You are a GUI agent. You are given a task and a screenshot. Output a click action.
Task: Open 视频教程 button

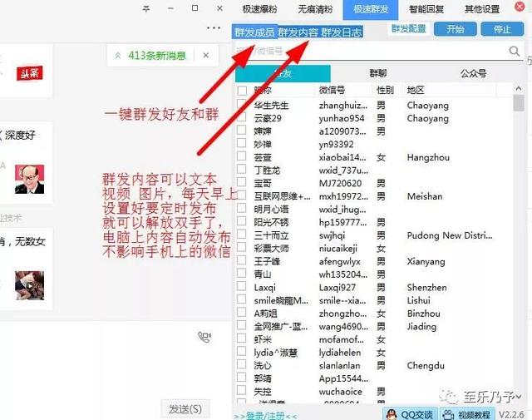(x=467, y=414)
